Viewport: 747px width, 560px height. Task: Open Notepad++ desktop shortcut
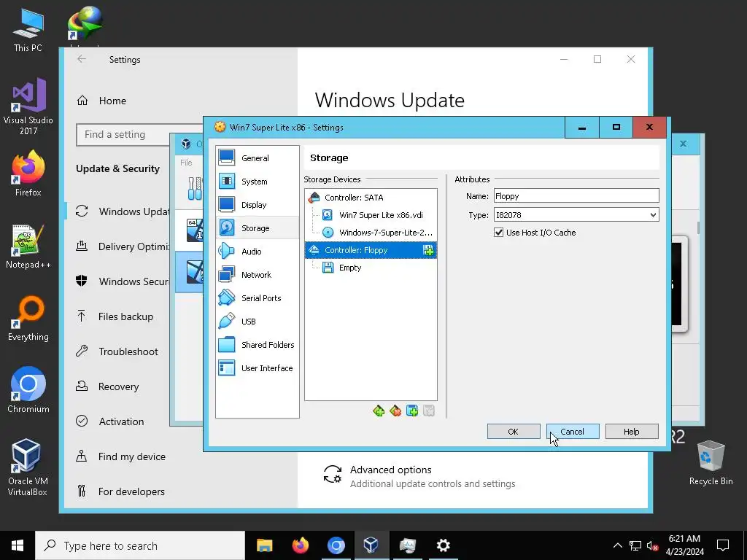click(x=28, y=246)
